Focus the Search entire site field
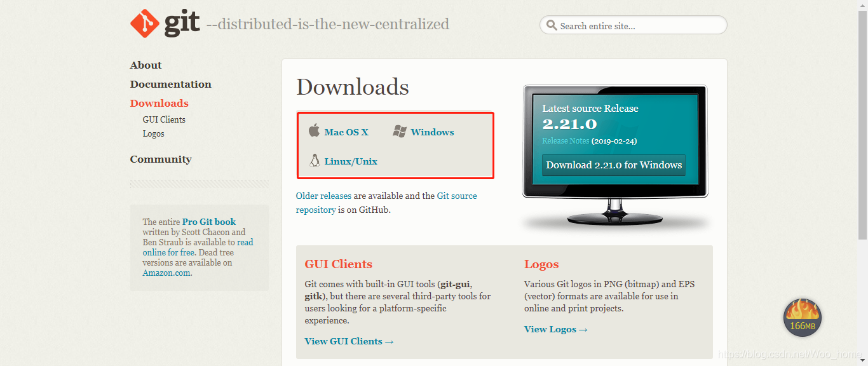Screen dimensions: 868x366 click(634, 25)
